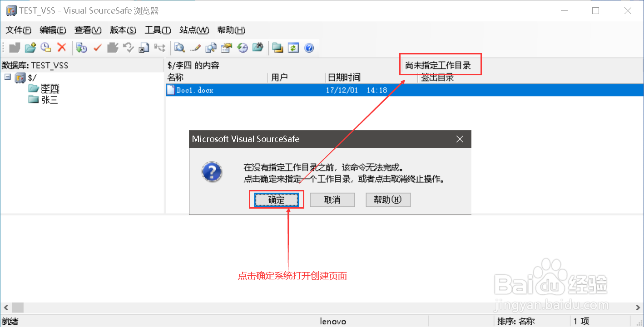Click the Properties toolbar icon
Screen dimensions: 644x327
227,47
